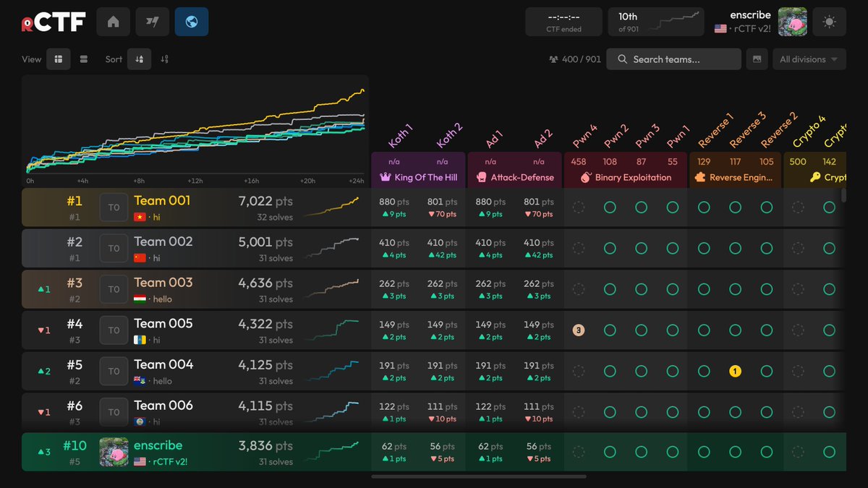Click Team 006 solve circle under Reverse 2

click(x=767, y=412)
